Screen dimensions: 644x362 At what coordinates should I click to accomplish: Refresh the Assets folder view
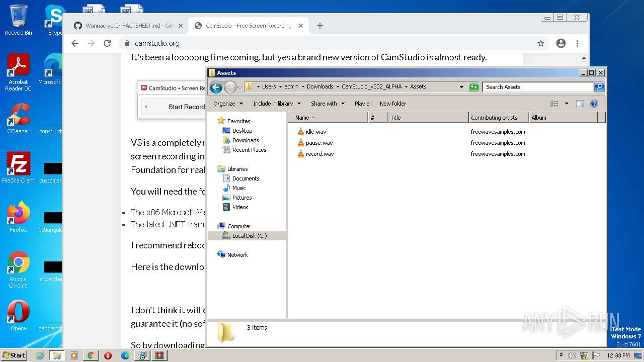(474, 87)
